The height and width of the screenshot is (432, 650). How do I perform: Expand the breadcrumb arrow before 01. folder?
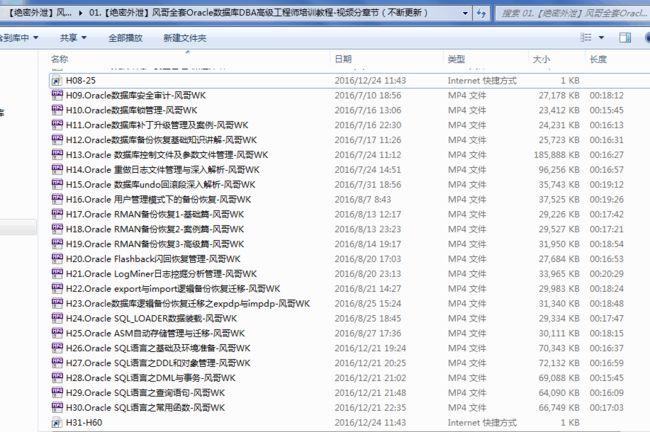(80, 13)
